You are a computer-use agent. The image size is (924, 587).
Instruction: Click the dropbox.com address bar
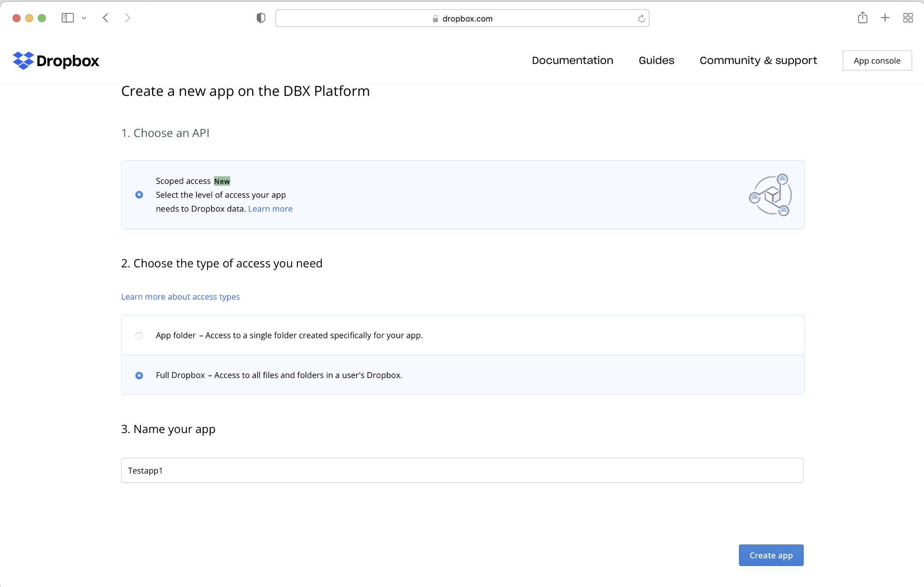(462, 18)
